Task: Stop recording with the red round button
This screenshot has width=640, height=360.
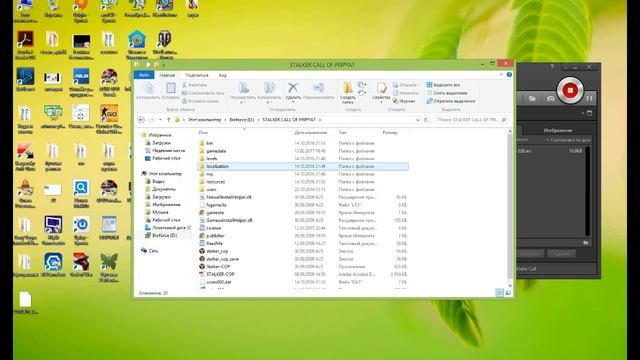Action: point(570,90)
